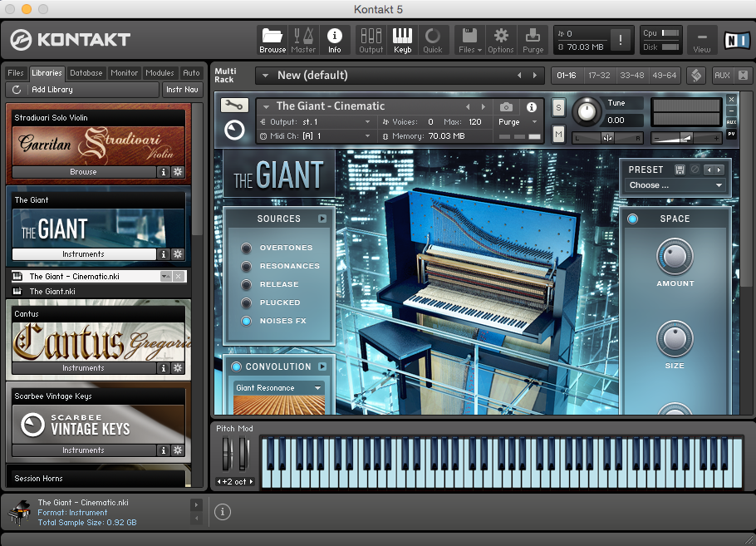Viewport: 756px width, 546px height.
Task: Open Stradivari Solo Violin library info icon
Action: coord(164,172)
